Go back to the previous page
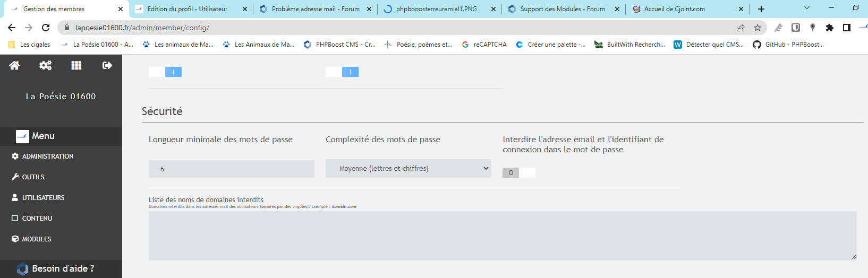This screenshot has width=868, height=278. click(12, 28)
